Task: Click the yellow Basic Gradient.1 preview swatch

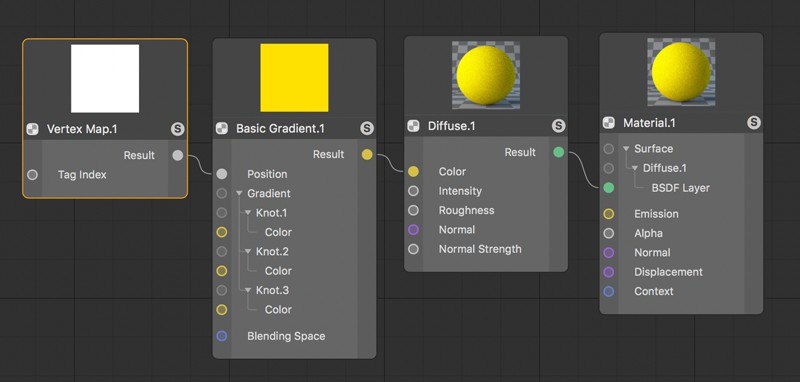Action: point(294,78)
